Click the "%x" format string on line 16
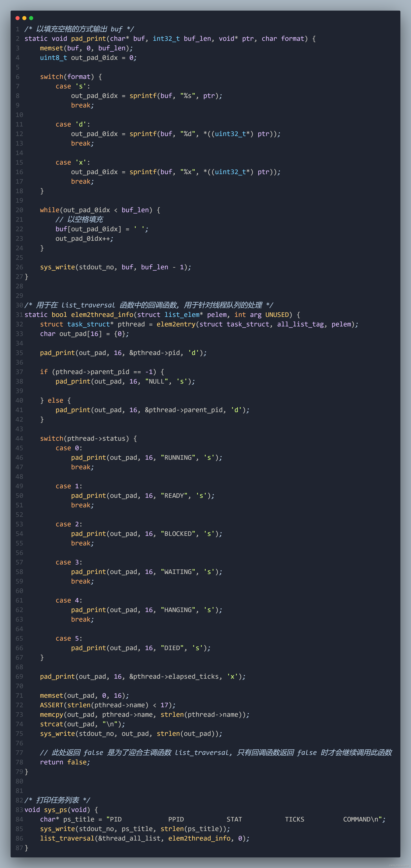Screen dimensions: 411x868 tap(188, 172)
